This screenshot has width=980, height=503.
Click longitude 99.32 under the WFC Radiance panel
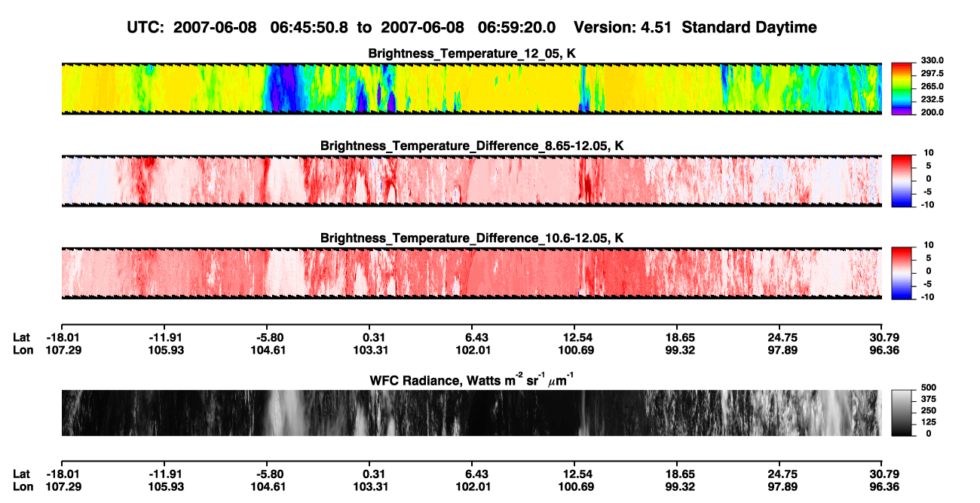point(677,487)
